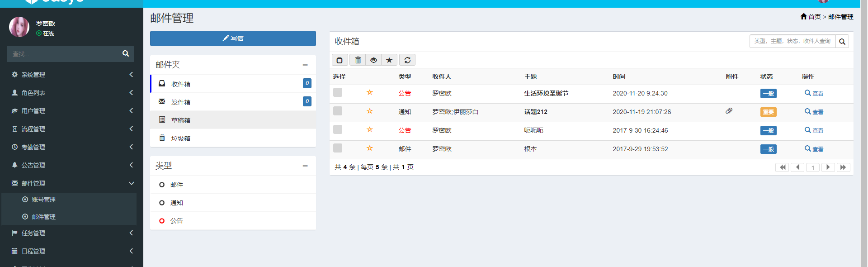Open the 收件箱 folder
The height and width of the screenshot is (267, 868).
click(x=233, y=84)
